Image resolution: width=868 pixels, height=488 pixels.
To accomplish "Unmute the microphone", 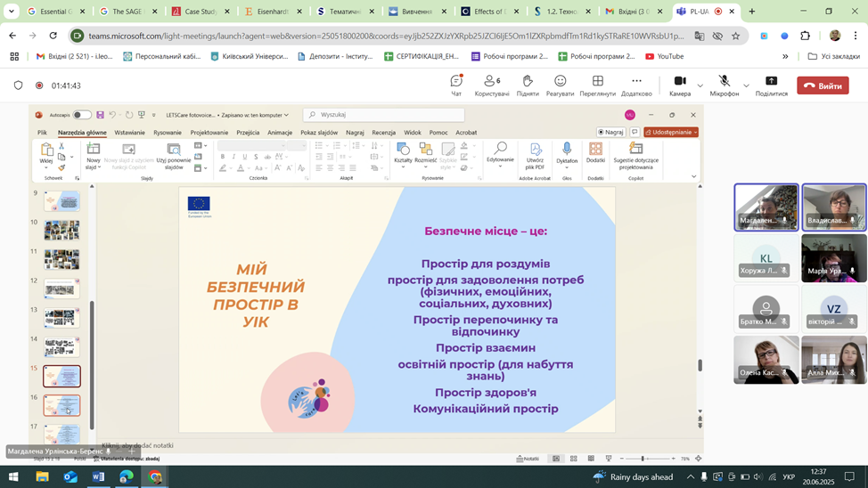I will [x=724, y=85].
